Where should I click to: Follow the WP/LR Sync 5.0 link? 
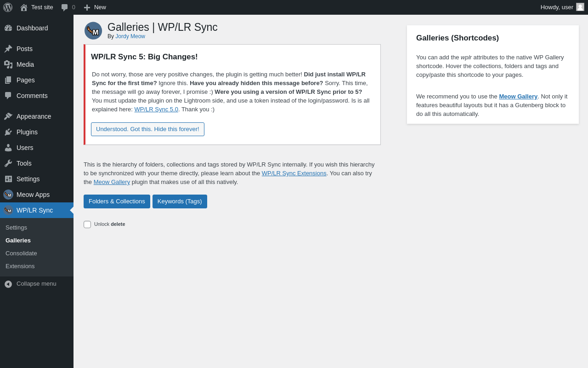pyautogui.click(x=156, y=109)
